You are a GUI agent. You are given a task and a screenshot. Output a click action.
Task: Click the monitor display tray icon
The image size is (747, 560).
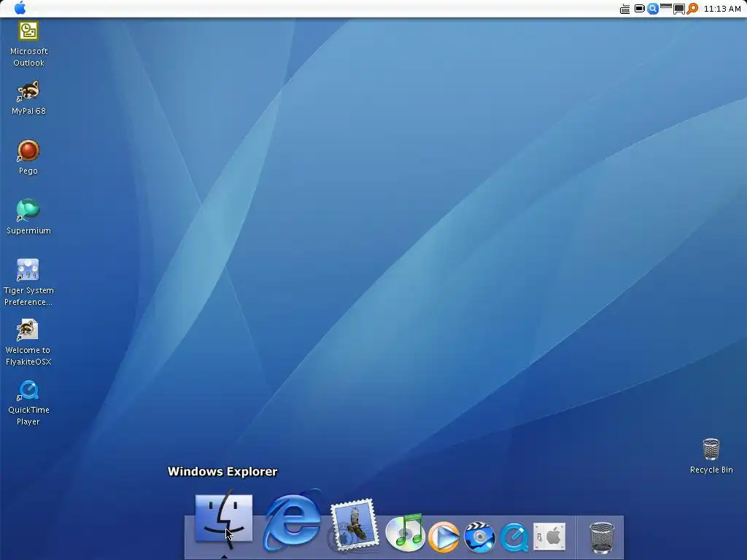click(x=679, y=9)
